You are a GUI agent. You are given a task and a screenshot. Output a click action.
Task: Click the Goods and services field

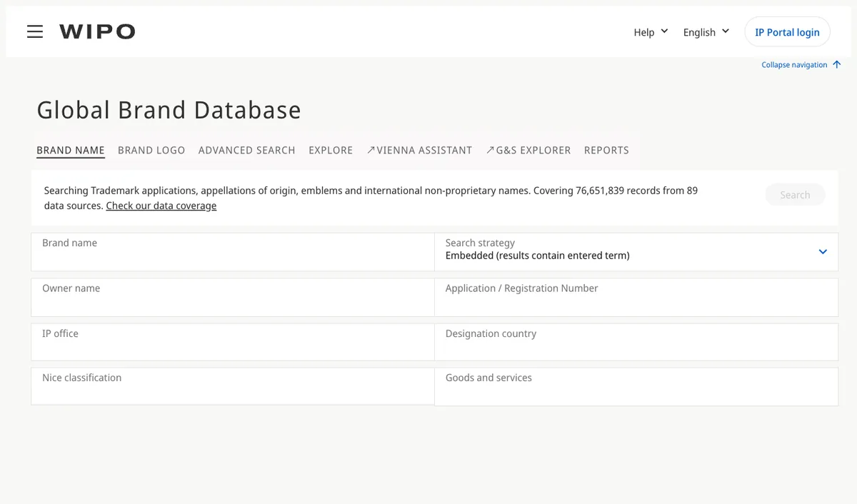pos(636,387)
